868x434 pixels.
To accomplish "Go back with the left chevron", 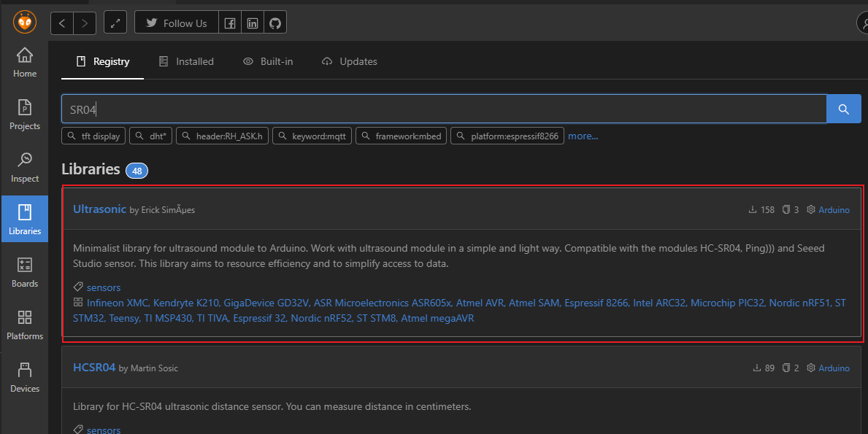I will [x=62, y=23].
